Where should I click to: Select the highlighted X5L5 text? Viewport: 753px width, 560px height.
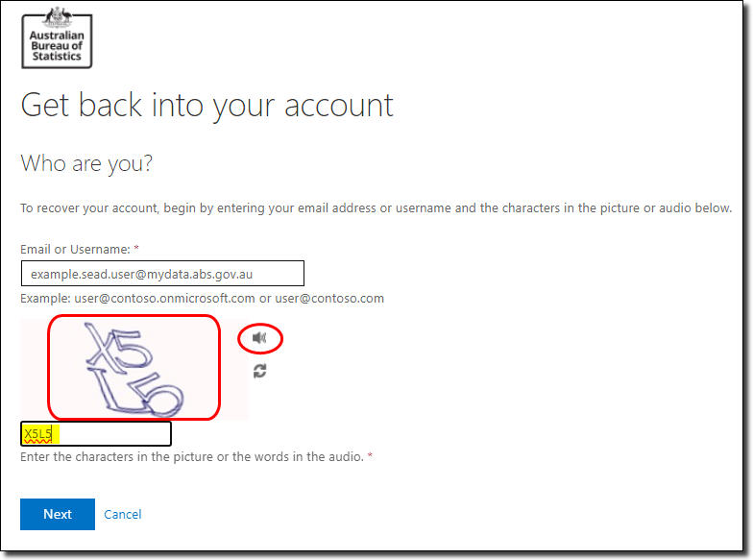tap(37, 434)
